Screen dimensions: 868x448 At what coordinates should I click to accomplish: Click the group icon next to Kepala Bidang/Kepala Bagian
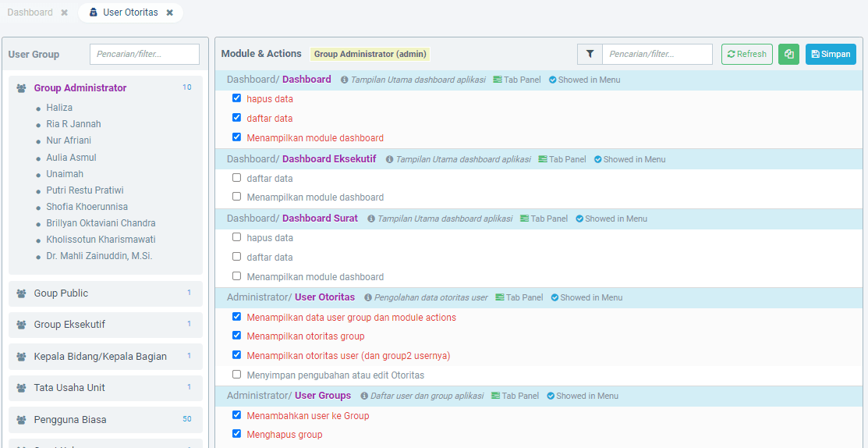pyautogui.click(x=22, y=357)
